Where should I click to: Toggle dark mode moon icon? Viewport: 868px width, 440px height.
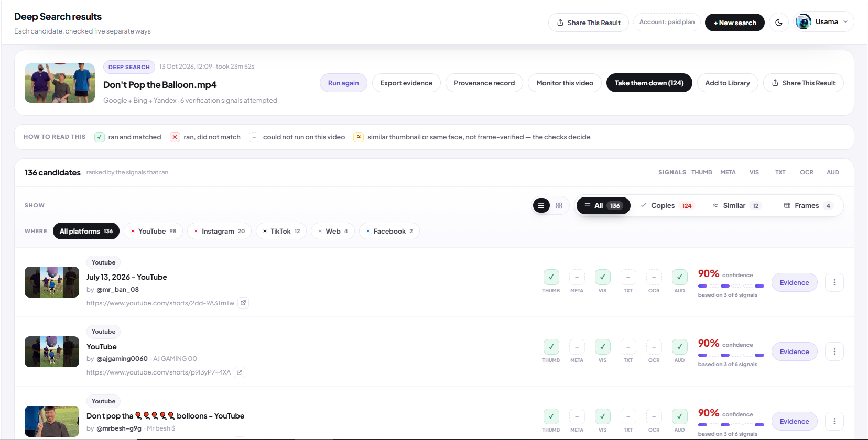[x=779, y=23]
